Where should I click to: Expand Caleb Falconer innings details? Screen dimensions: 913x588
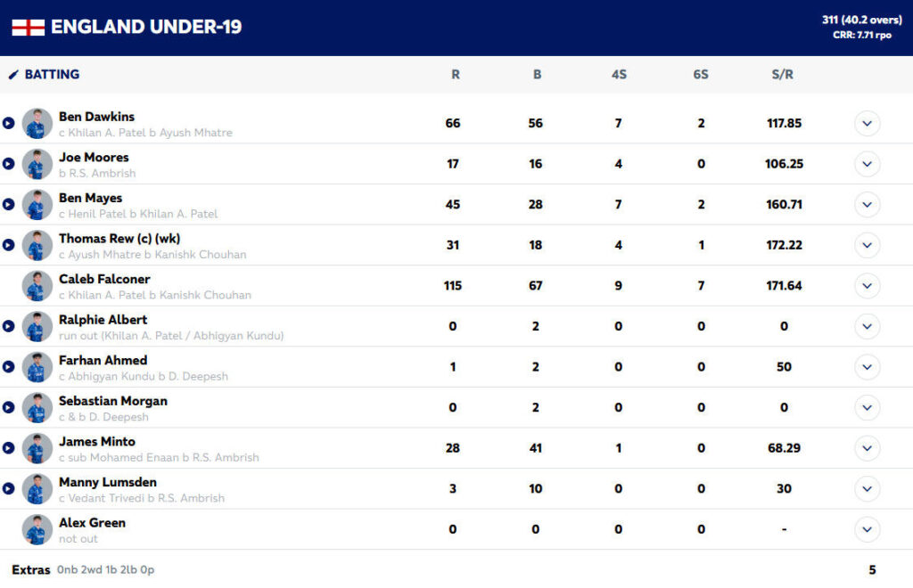pos(867,286)
